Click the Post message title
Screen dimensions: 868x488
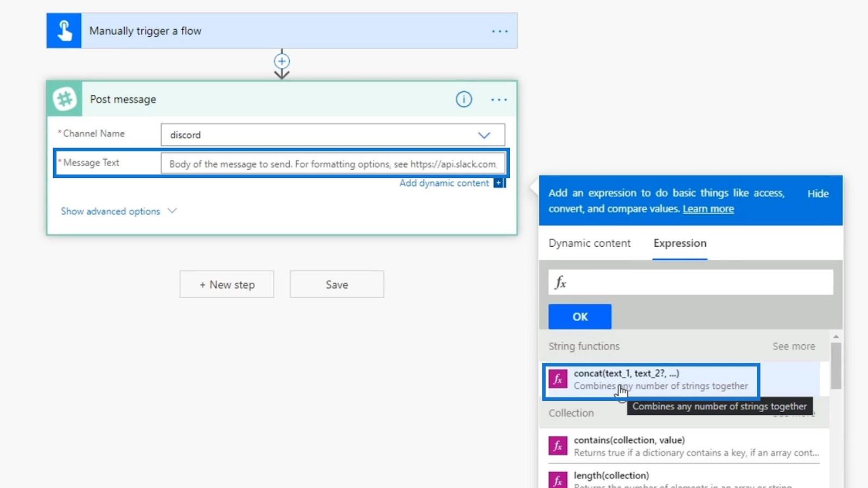pos(123,99)
